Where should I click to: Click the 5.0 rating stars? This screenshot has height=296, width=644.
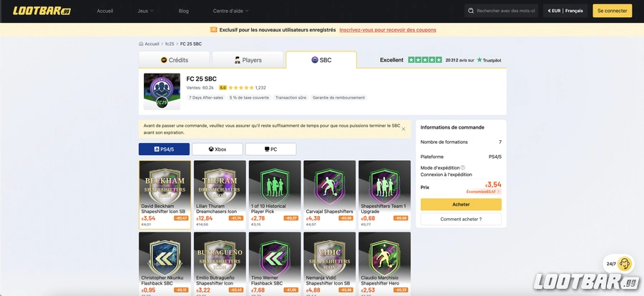coord(240,87)
